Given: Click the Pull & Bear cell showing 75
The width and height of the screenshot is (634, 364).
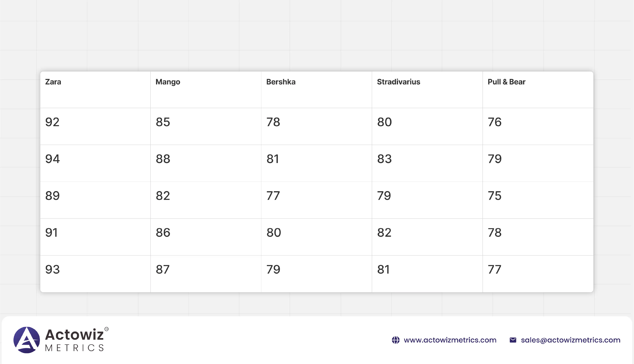Looking at the screenshot, I should 494,196.
